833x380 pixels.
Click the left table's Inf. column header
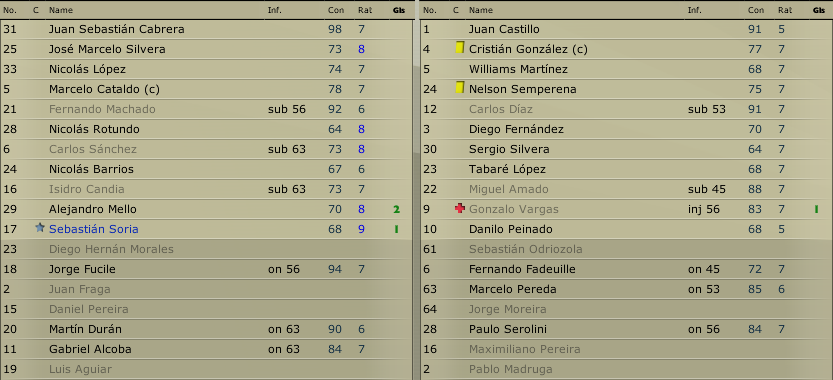click(275, 10)
